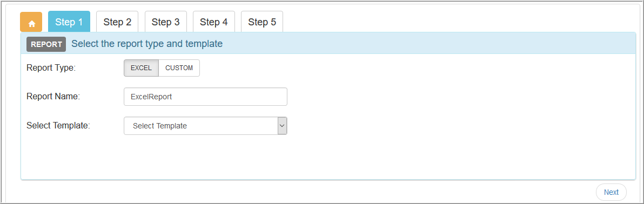Click the "Select Template:" label

click(x=58, y=126)
